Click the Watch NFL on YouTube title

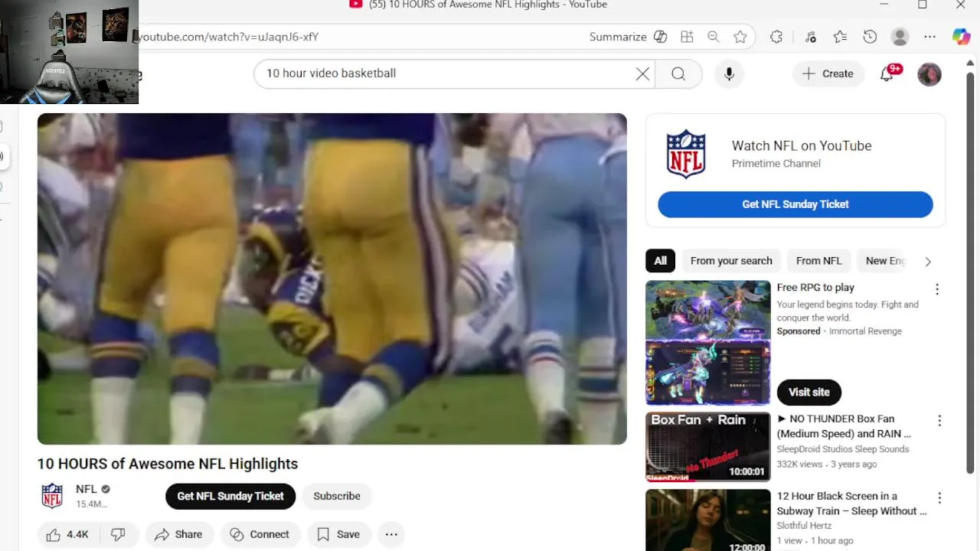pos(802,145)
